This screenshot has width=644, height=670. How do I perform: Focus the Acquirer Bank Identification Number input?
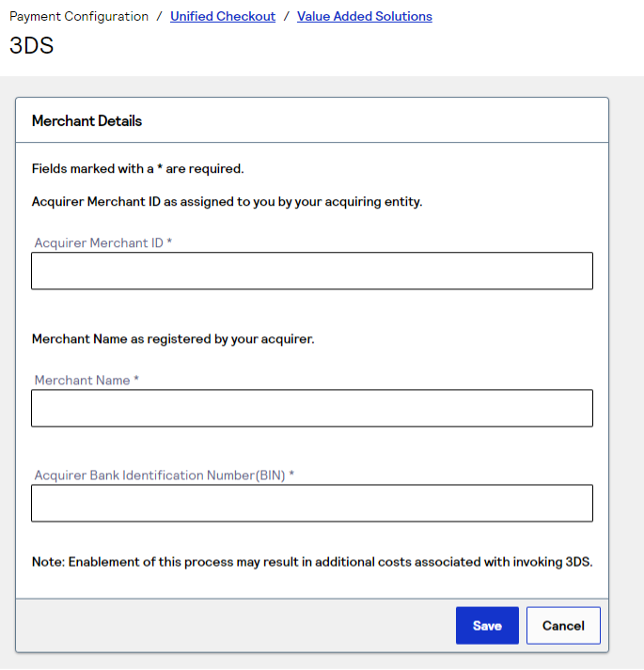pyautogui.click(x=311, y=503)
